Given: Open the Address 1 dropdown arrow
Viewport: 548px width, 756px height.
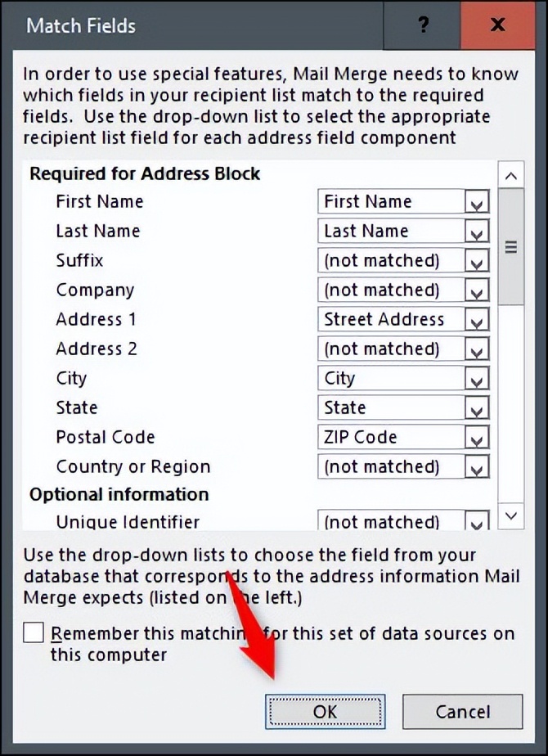Looking at the screenshot, I should coord(477,320).
